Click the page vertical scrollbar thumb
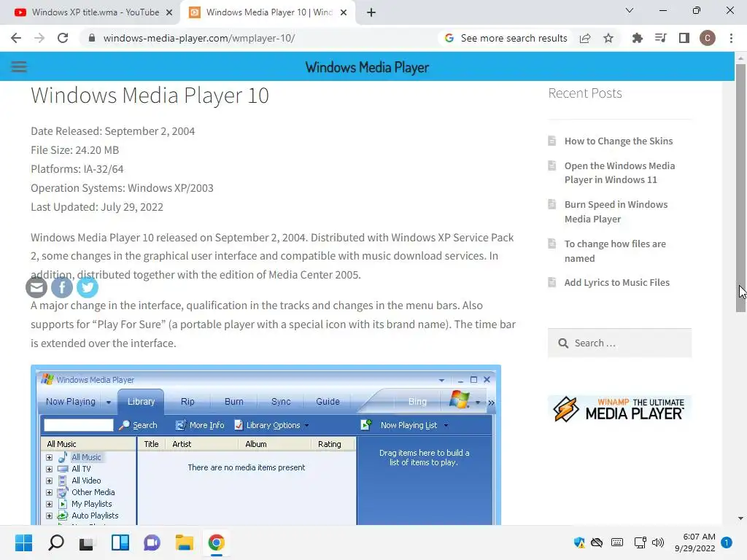 pyautogui.click(x=740, y=187)
